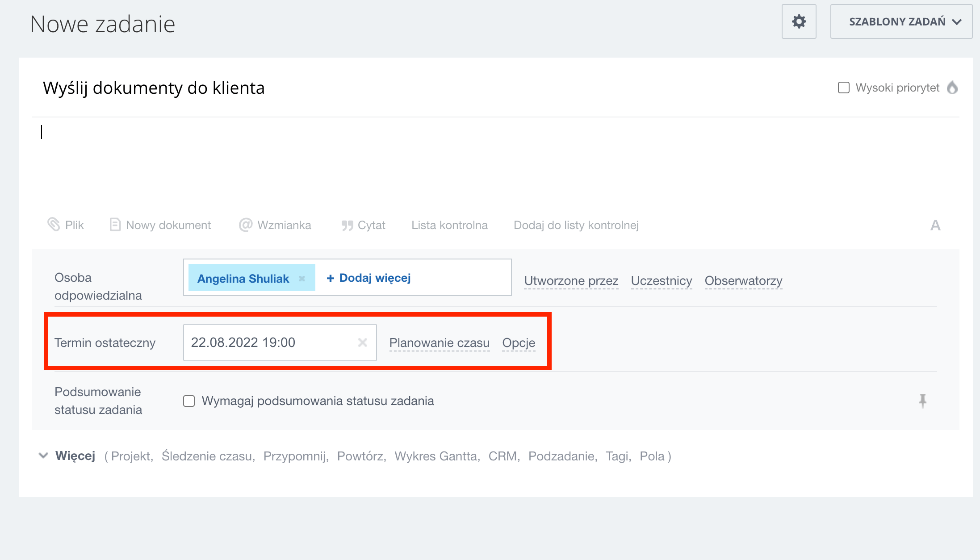Click the Plik paperclip attachment icon
Viewport: 980px width, 560px height.
pos(54,225)
